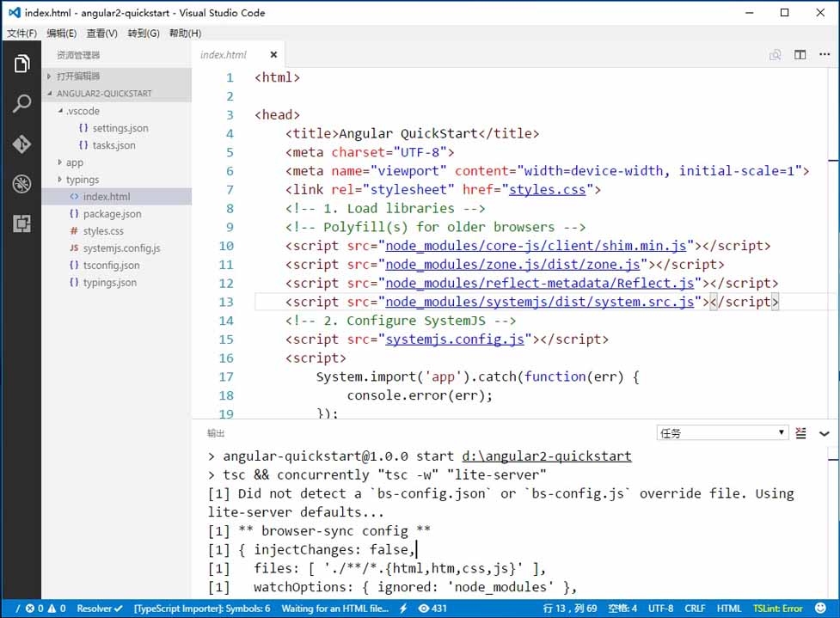Viewport: 840px width, 618px height.
Task: Click the TSLint: Error status item
Action: (777, 608)
